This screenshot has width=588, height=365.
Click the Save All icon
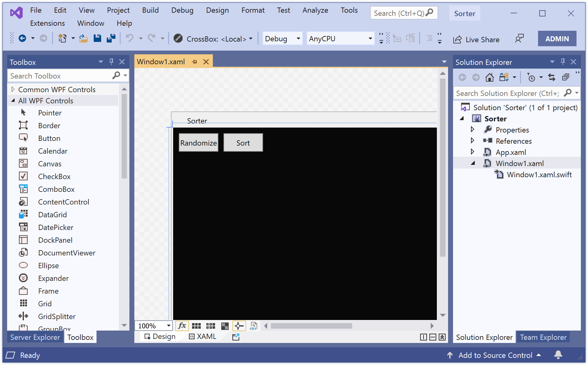111,38
